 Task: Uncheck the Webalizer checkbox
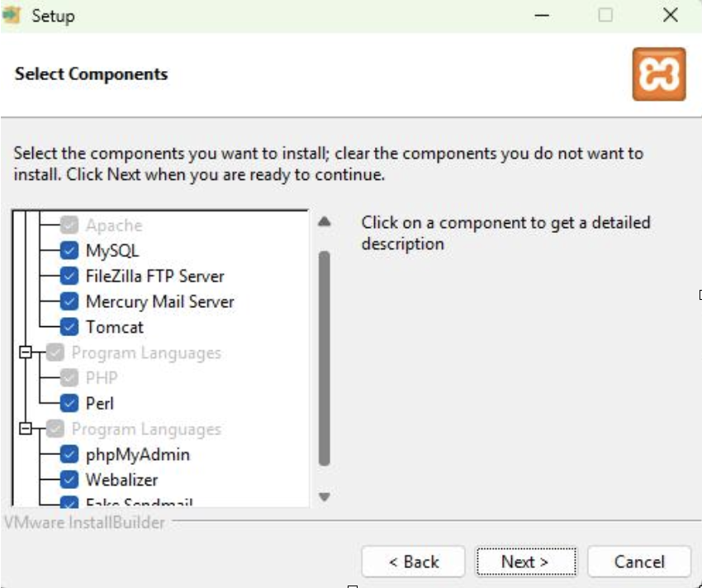coord(70,479)
